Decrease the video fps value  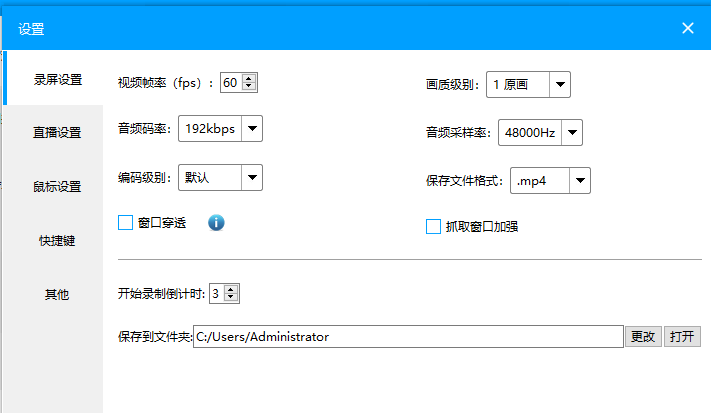(x=248, y=86)
